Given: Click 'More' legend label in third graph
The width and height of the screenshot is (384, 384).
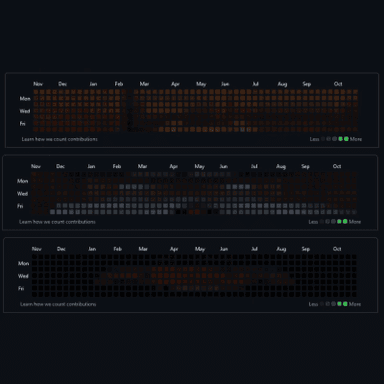Looking at the screenshot, I should (x=355, y=304).
